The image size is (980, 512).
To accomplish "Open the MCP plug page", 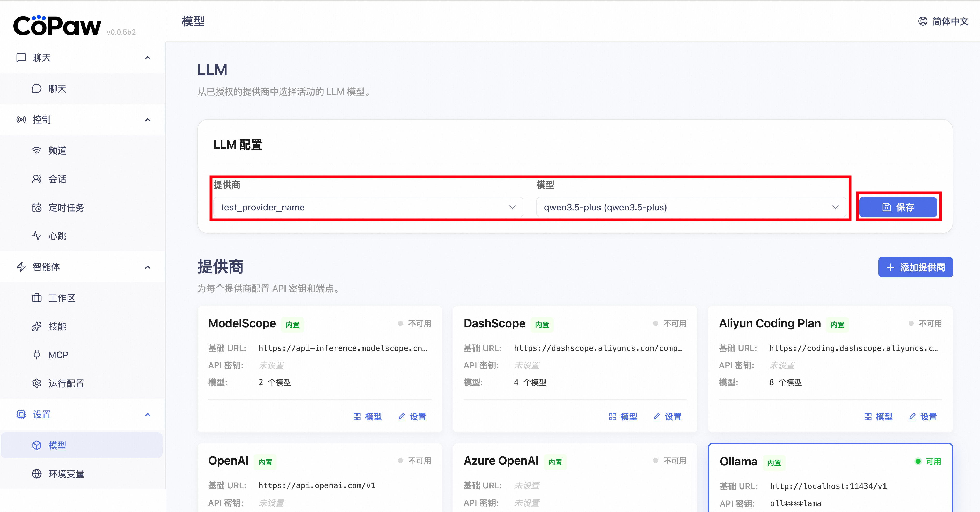I will coord(58,355).
